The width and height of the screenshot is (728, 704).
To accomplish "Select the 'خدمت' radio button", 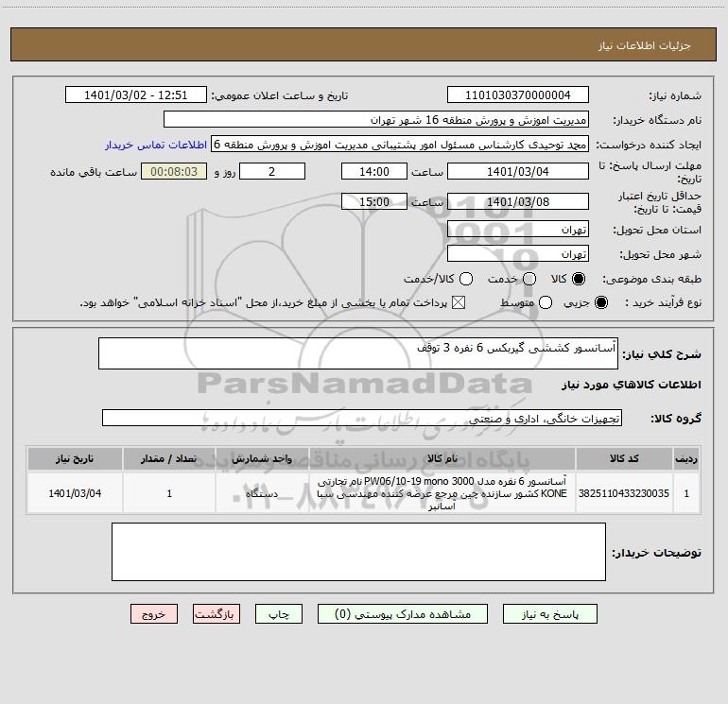I will tap(529, 279).
